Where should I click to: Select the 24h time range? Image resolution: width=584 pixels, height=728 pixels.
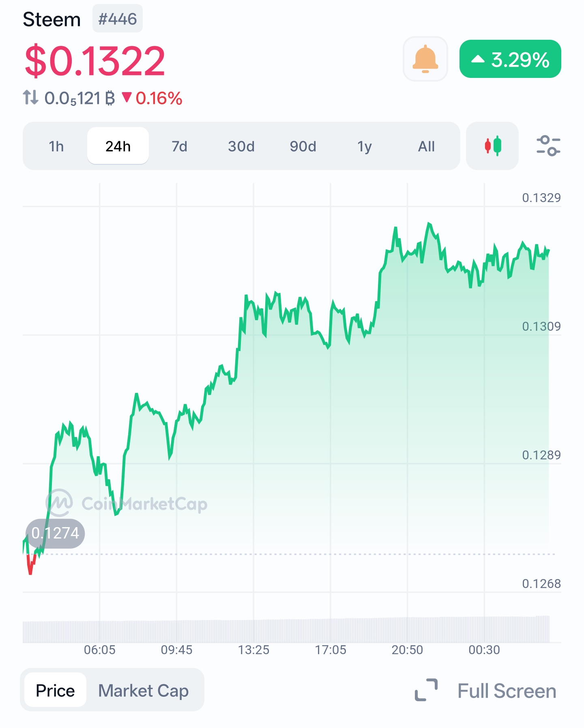click(118, 146)
